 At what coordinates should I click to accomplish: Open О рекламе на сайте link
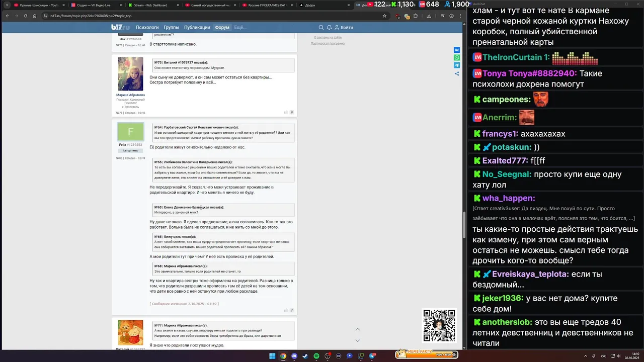click(x=328, y=37)
